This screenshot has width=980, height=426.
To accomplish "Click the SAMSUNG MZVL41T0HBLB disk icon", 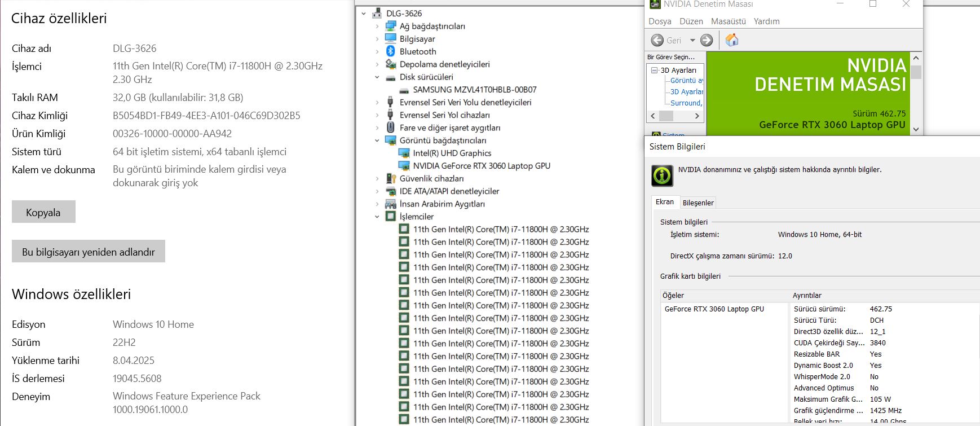I will tap(404, 90).
